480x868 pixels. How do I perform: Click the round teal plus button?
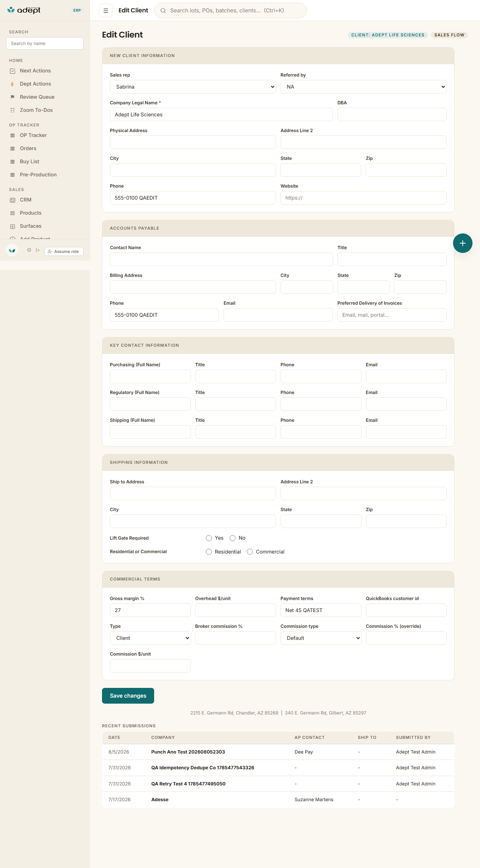(x=463, y=243)
